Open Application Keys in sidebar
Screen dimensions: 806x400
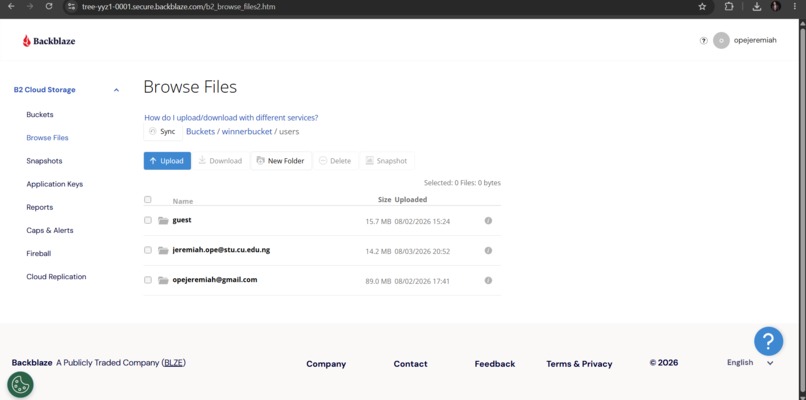coord(54,184)
